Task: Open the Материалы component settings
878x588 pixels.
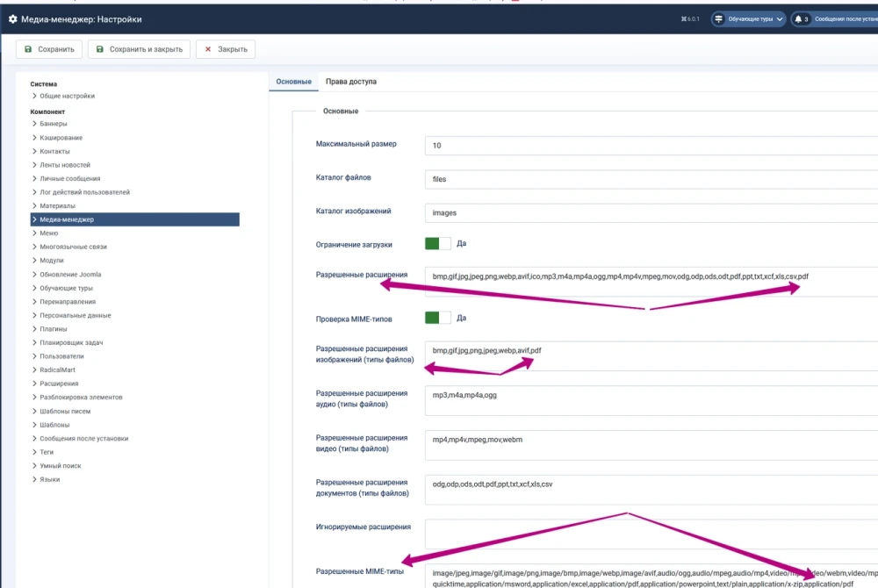Action: 57,206
